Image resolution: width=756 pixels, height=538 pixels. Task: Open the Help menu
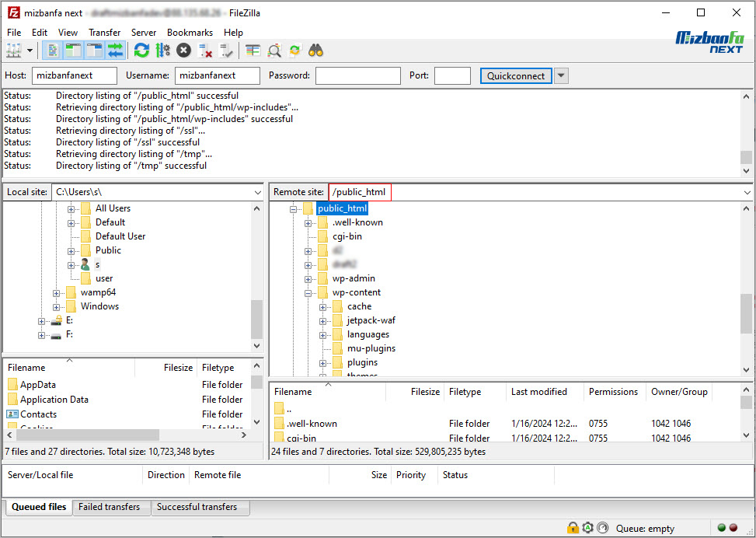click(x=233, y=33)
